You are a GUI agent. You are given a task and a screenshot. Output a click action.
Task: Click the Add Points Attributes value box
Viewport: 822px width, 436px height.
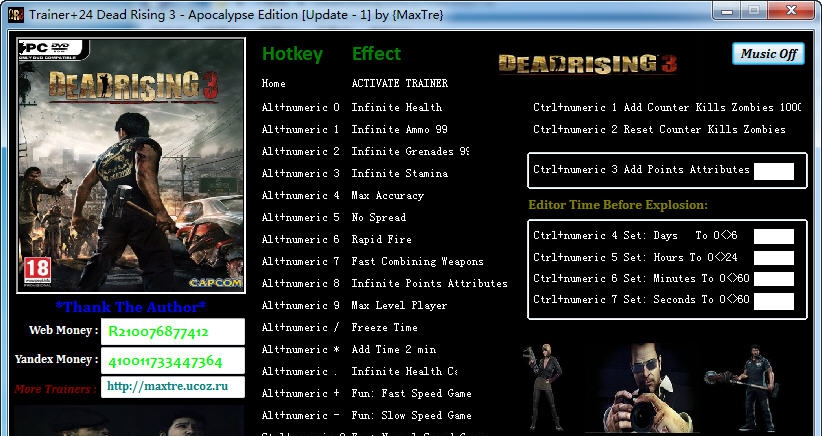click(774, 171)
